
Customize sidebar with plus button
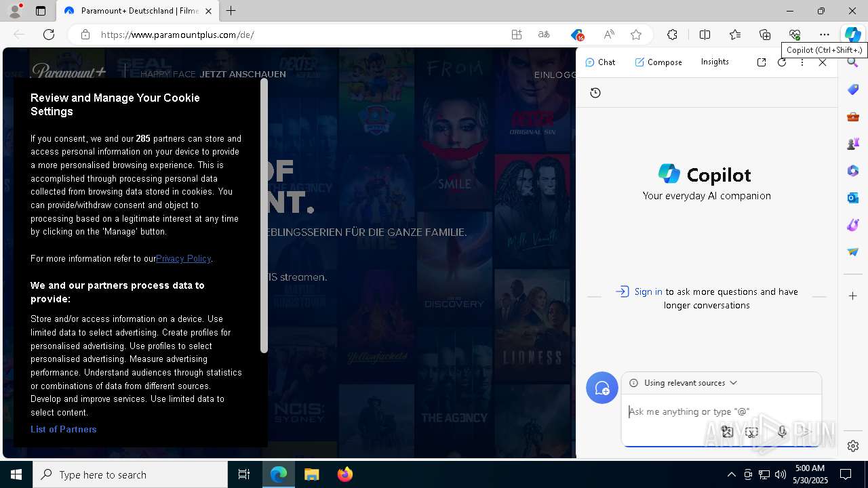[853, 296]
